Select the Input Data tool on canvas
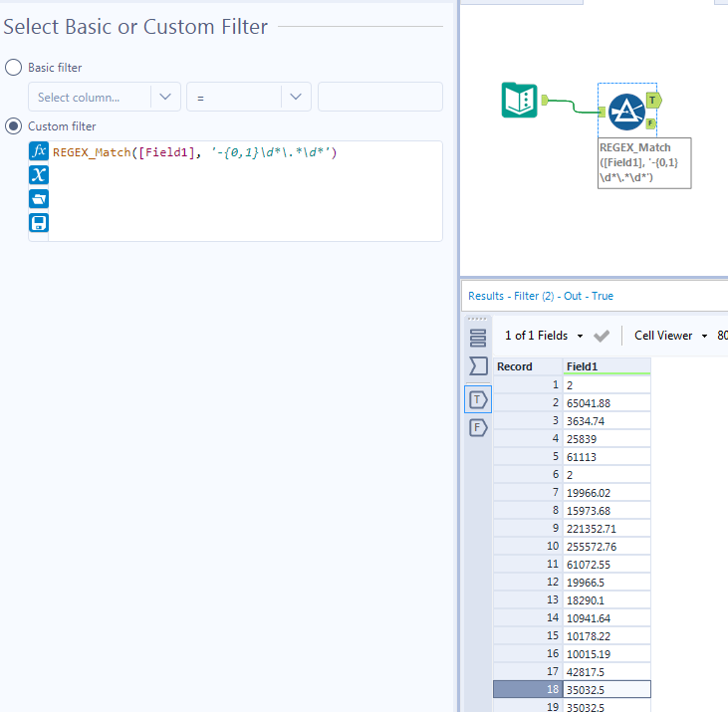The image size is (728, 712). pos(520,101)
